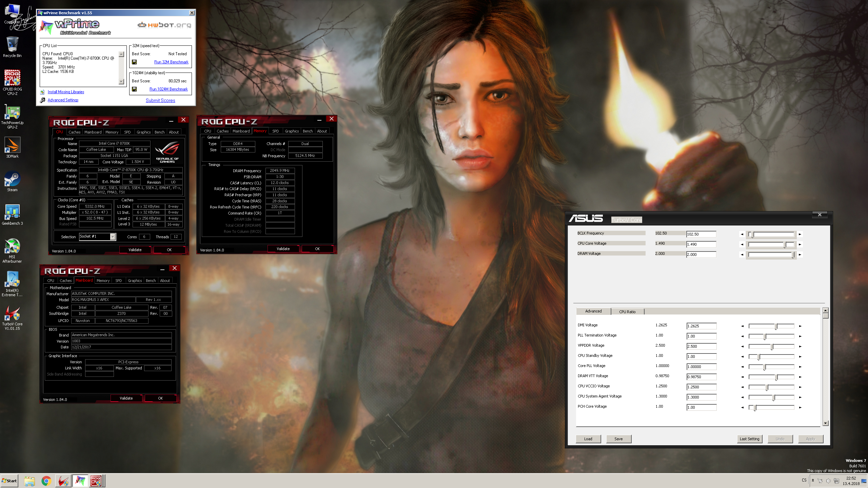Screen dimensions: 868x488
Task: Click the left arrow of BCLK Frequency slider
Action: coord(742,234)
